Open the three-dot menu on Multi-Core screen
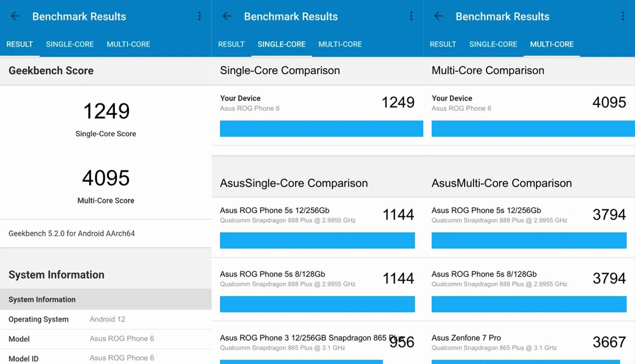 coord(623,15)
